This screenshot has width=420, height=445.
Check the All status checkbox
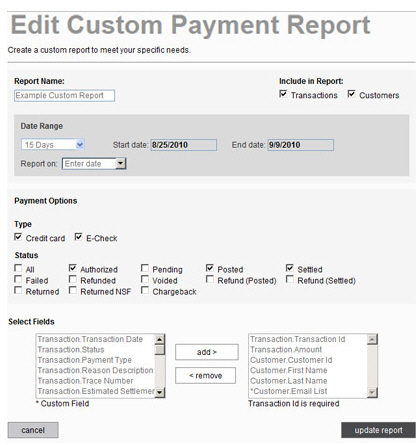(x=18, y=268)
